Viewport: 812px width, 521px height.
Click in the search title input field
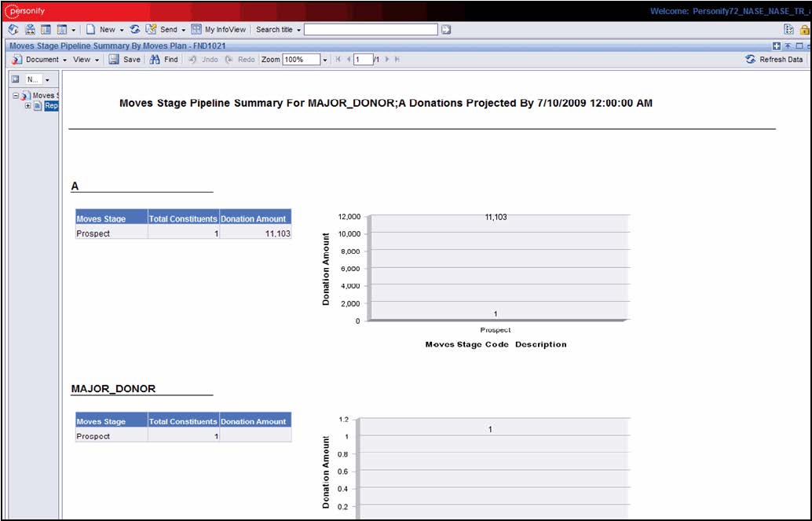[371, 30]
